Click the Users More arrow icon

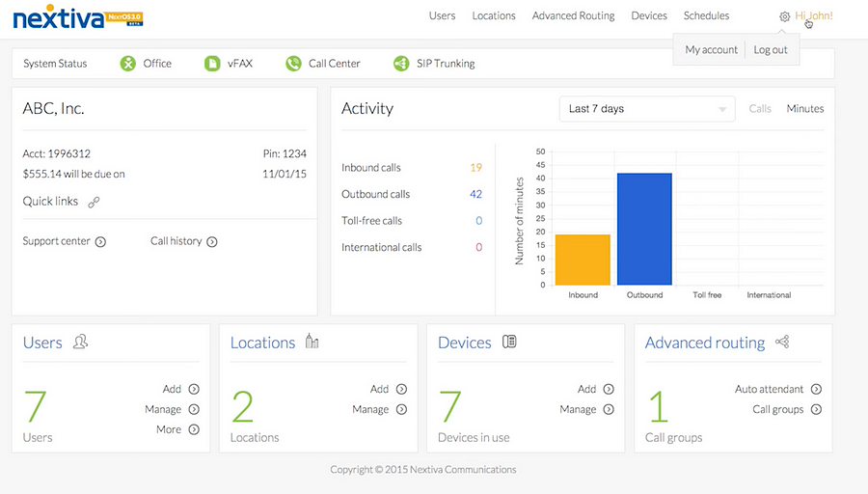click(x=194, y=429)
